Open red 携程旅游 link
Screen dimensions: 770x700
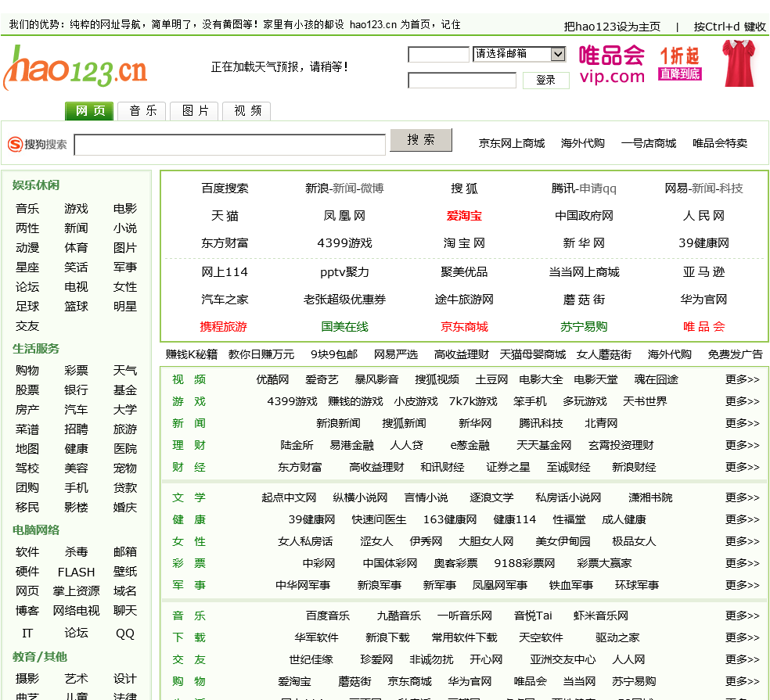(224, 327)
